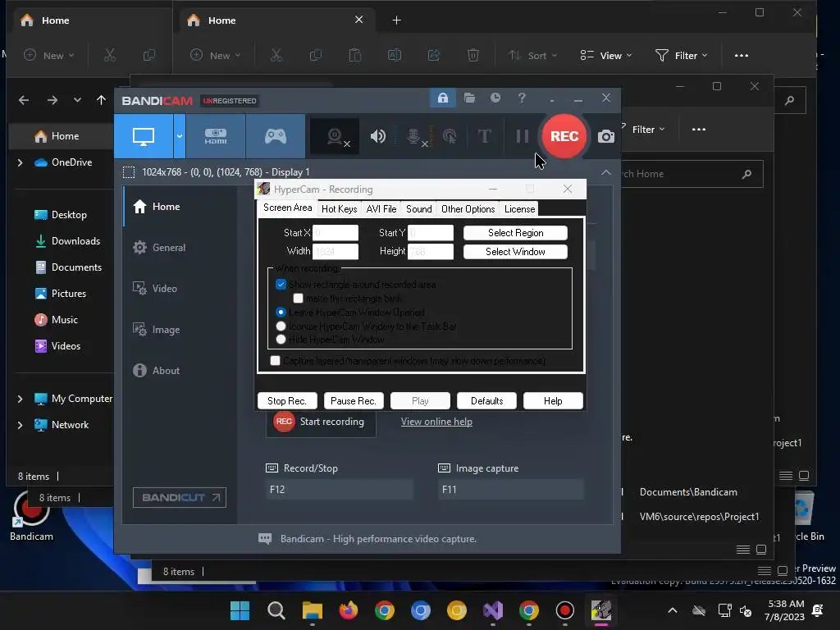The width and height of the screenshot is (840, 630).
Task: Switch to HyperCam Screen Area tab
Action: point(287,208)
